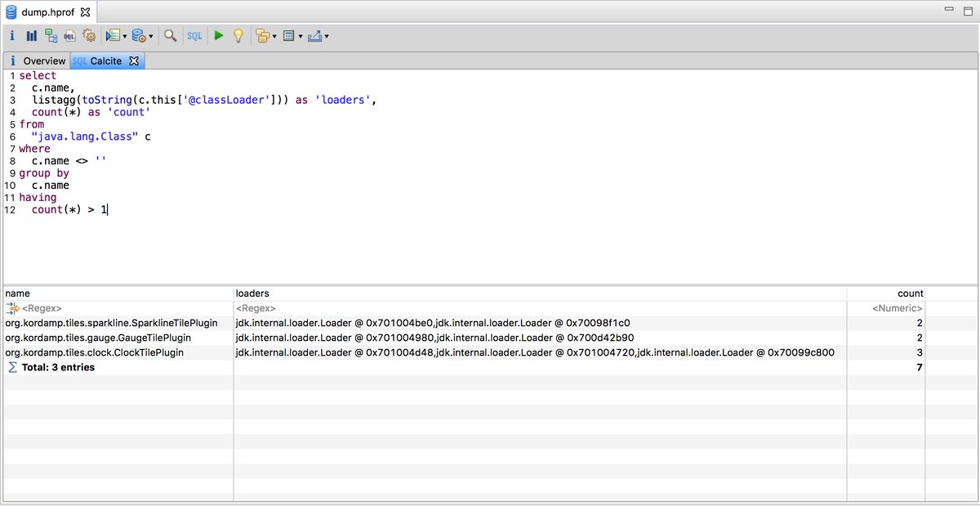Open the Dominator Tree view
The image size is (980, 506).
[51, 36]
